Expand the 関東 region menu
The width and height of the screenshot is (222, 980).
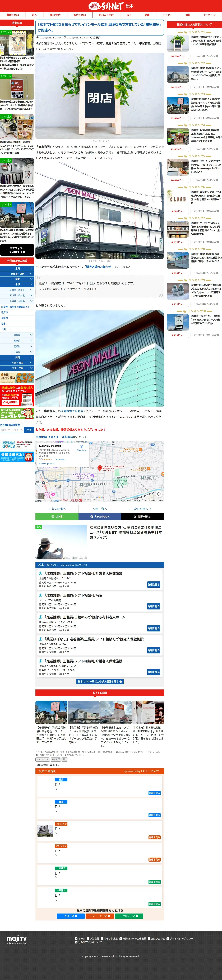17,279
